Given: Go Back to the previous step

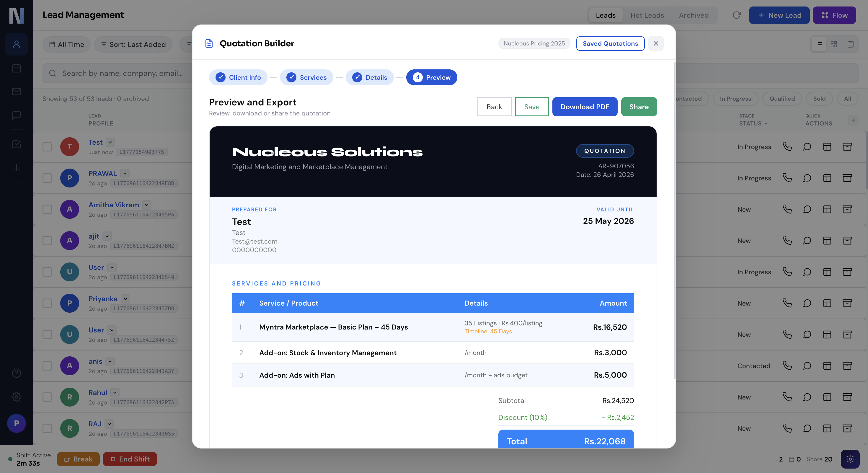Looking at the screenshot, I should coord(494,107).
